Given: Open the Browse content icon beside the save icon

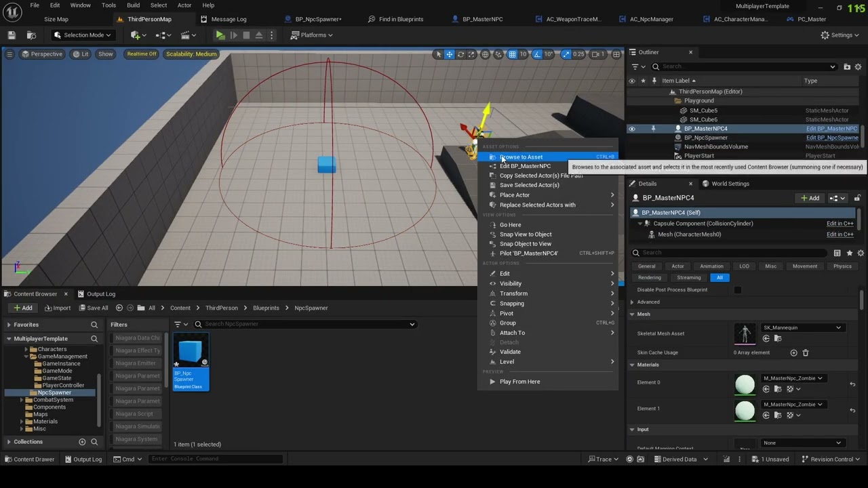Looking at the screenshot, I should click(x=31, y=35).
